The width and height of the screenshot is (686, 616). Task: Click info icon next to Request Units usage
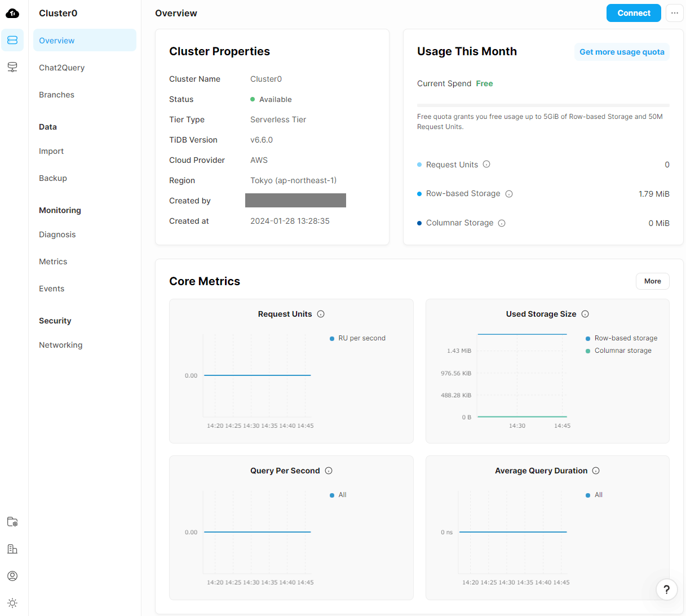click(486, 165)
